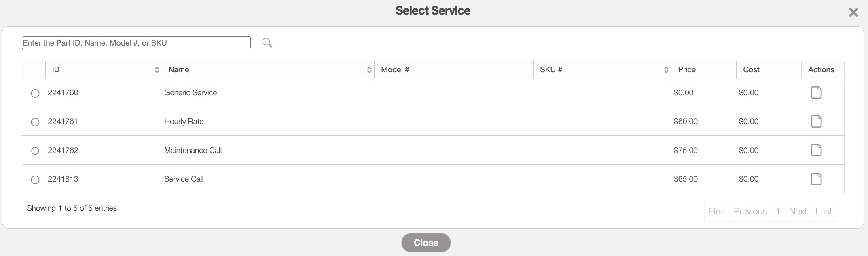Focus the Part ID search field
868x256 pixels.
tap(136, 43)
